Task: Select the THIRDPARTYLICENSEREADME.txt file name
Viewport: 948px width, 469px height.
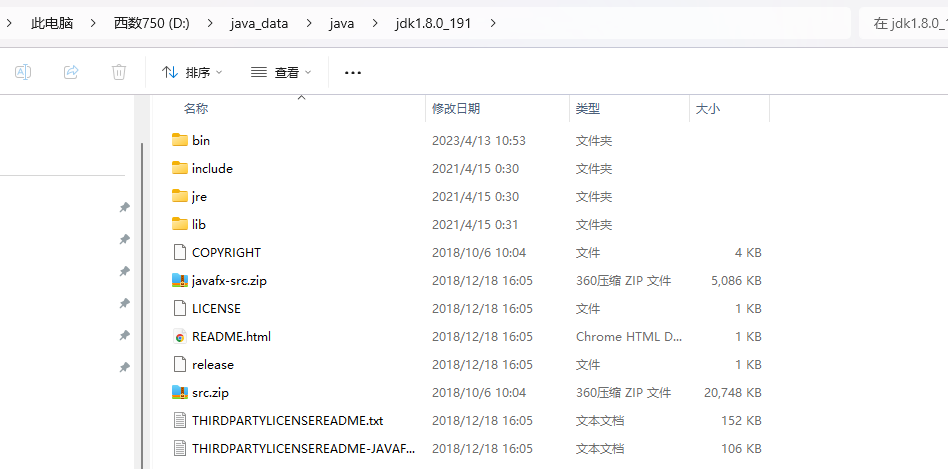Action: [x=287, y=421]
